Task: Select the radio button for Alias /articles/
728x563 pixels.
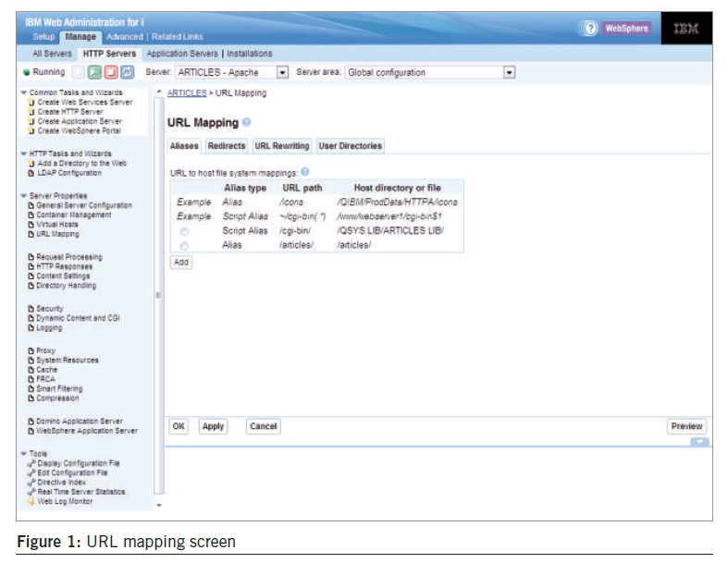Action: (184, 246)
